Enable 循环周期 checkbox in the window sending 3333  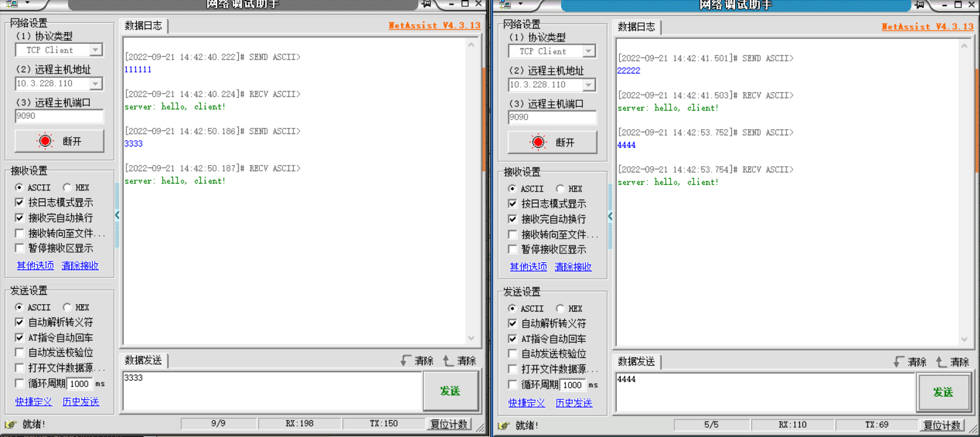coord(20,383)
